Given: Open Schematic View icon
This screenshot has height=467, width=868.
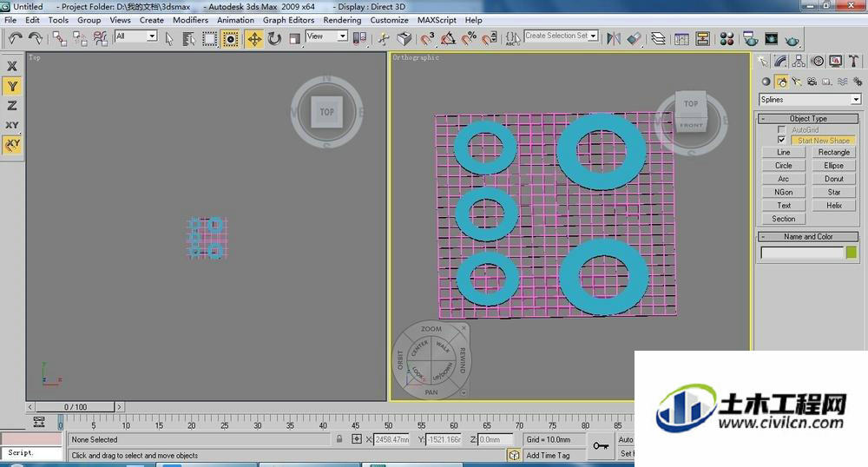Looking at the screenshot, I should (x=703, y=38).
